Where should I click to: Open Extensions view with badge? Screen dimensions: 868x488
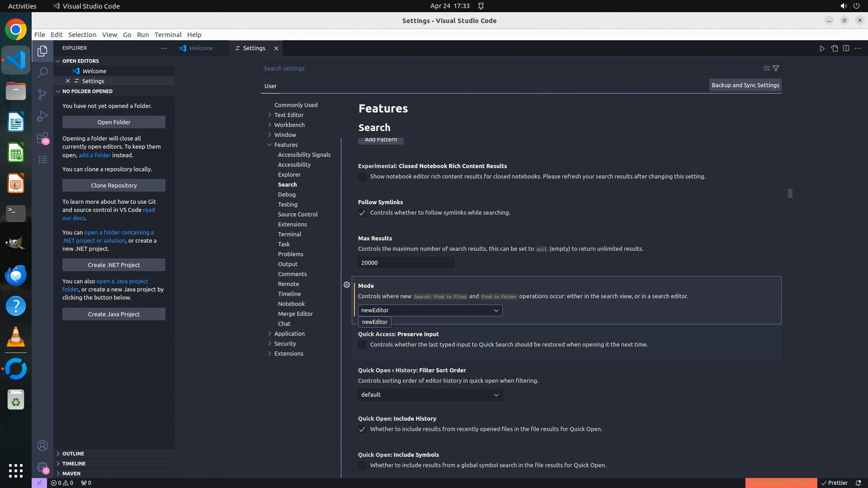pos(42,138)
